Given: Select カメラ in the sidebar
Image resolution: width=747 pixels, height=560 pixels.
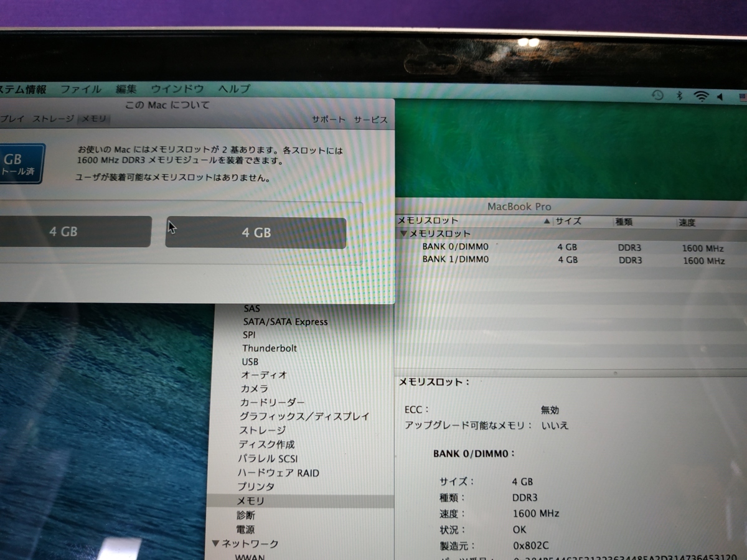Looking at the screenshot, I should (255, 388).
